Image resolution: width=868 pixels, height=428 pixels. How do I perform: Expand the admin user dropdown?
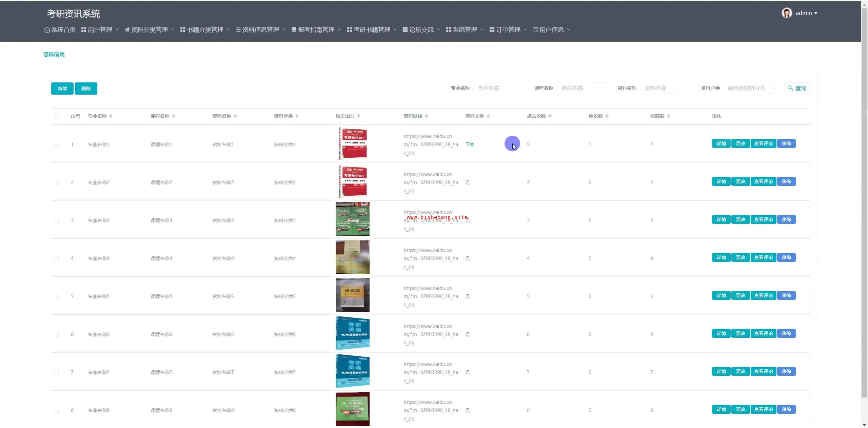(816, 13)
